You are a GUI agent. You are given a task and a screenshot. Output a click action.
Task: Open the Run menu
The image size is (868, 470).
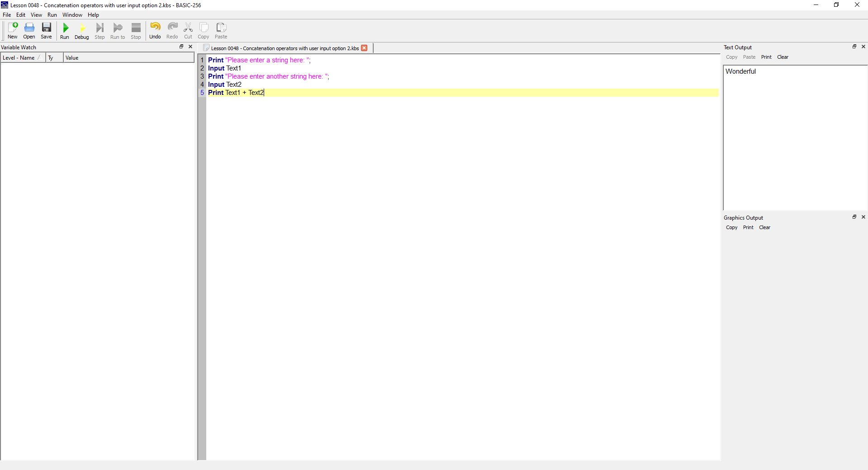click(52, 15)
